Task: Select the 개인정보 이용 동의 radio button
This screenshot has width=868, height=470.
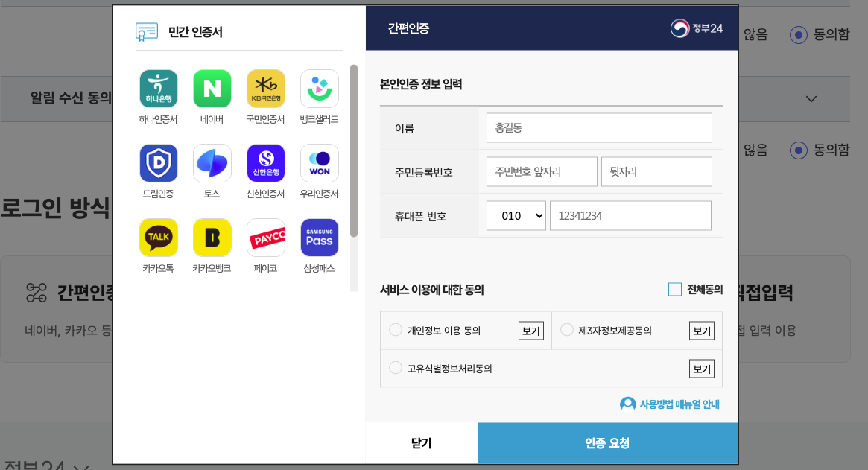Action: tap(395, 330)
